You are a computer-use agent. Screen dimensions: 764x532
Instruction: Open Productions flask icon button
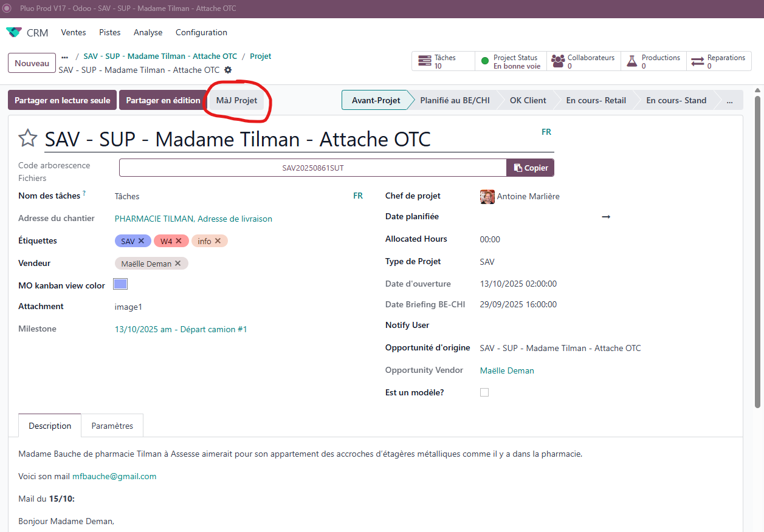(632, 61)
